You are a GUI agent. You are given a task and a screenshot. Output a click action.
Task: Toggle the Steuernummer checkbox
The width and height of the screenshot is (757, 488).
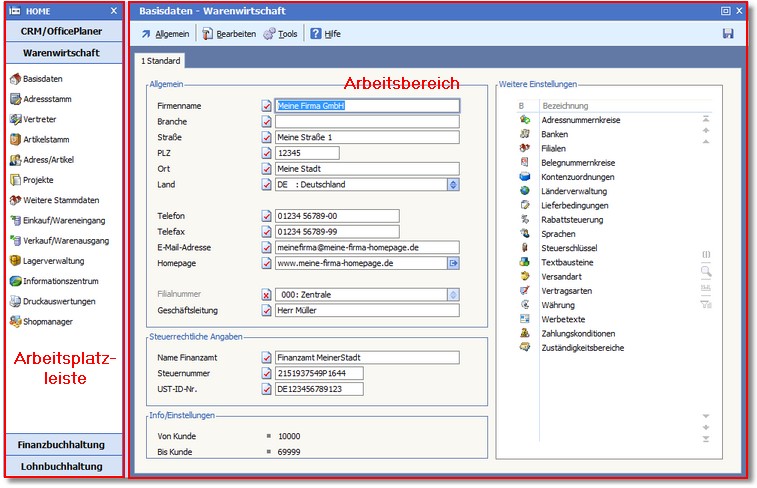pos(266,373)
